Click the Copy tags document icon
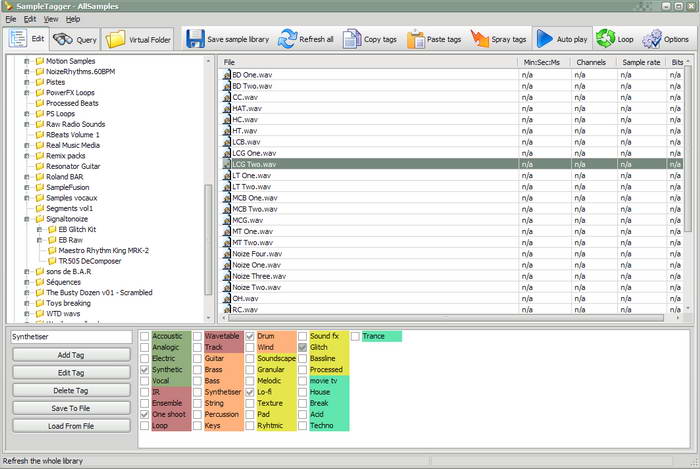 [352, 39]
